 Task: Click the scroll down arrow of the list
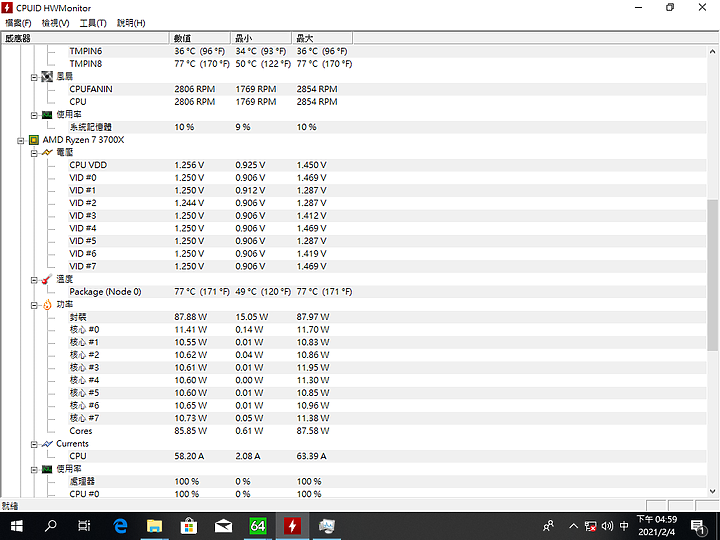pyautogui.click(x=712, y=491)
